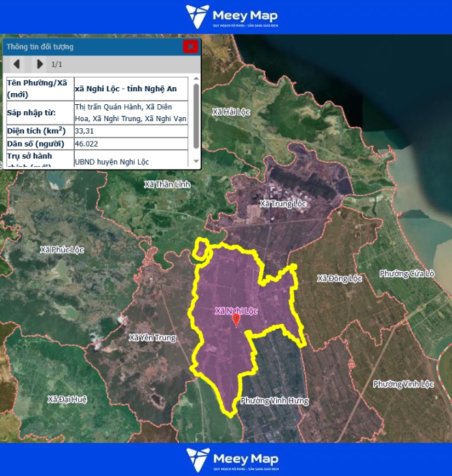Choose the Xã Phúc Lộc area
The width and height of the screenshot is (452, 476).
pos(63,249)
